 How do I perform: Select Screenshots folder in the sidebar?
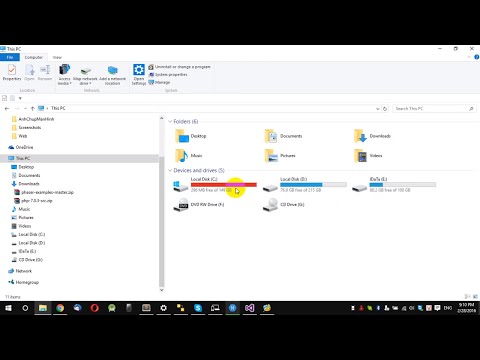pos(30,127)
